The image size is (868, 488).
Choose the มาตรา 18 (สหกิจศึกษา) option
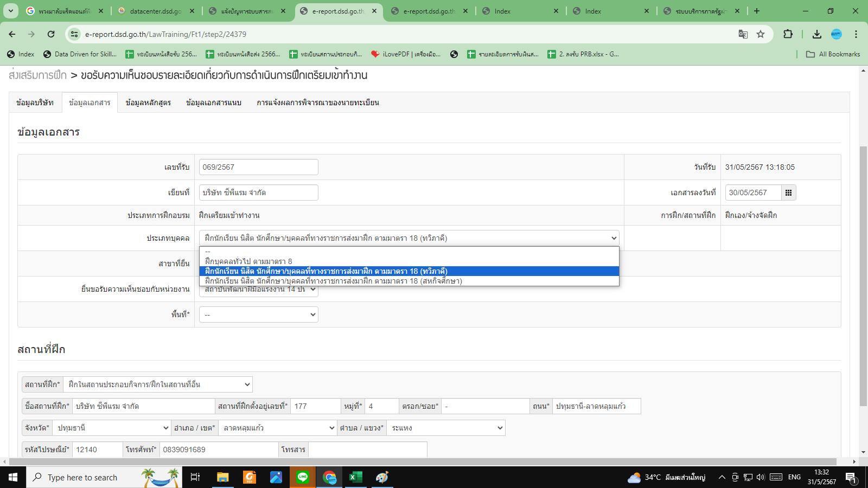[x=333, y=281]
